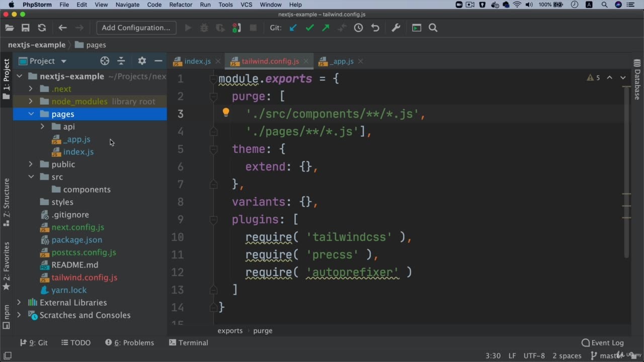Open the Refactor menu
The image size is (644, 362).
coord(181,5)
